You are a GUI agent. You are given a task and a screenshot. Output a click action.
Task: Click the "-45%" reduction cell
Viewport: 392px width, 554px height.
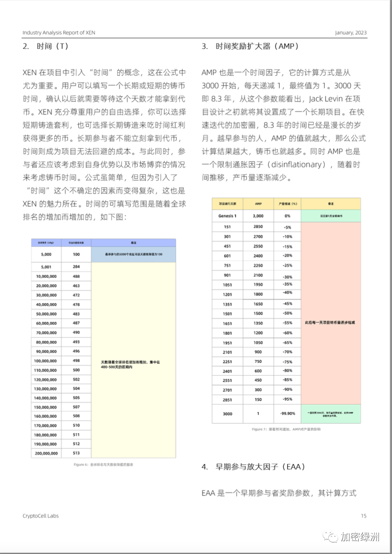click(287, 304)
